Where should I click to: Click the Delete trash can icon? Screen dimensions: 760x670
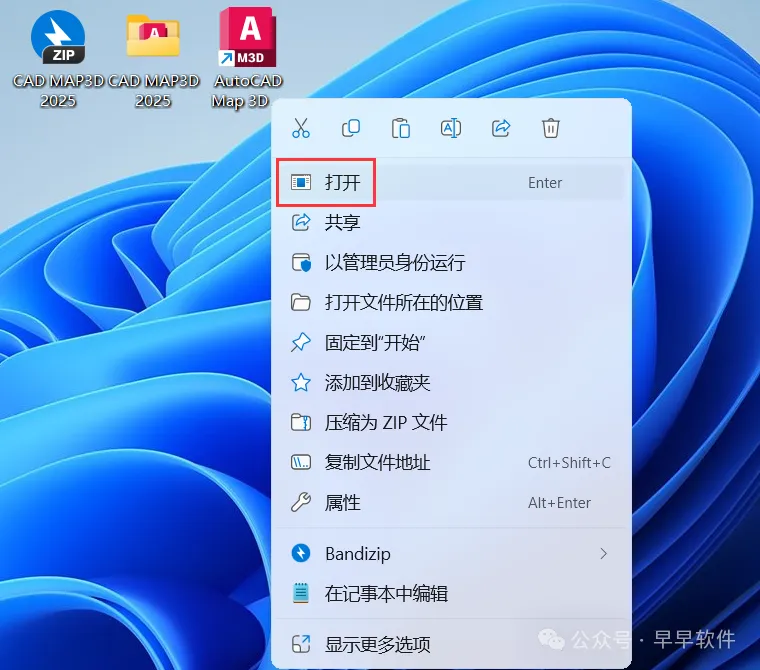(x=551, y=128)
